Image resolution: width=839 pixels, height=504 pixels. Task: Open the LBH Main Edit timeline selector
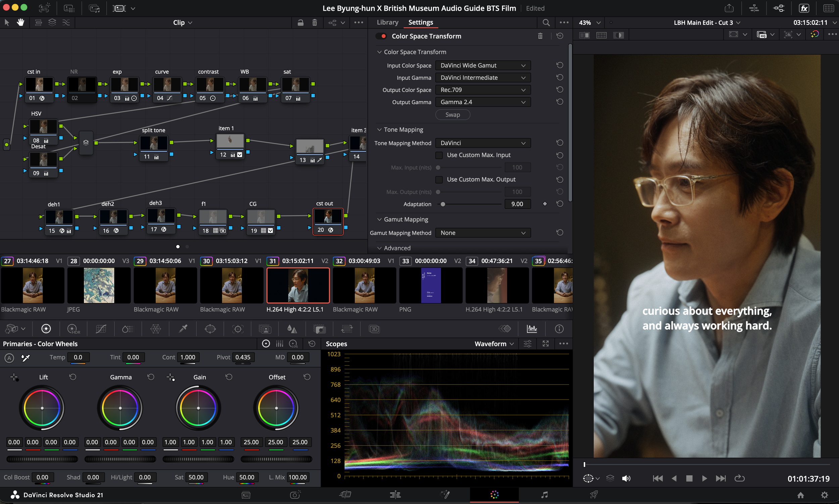coord(707,22)
